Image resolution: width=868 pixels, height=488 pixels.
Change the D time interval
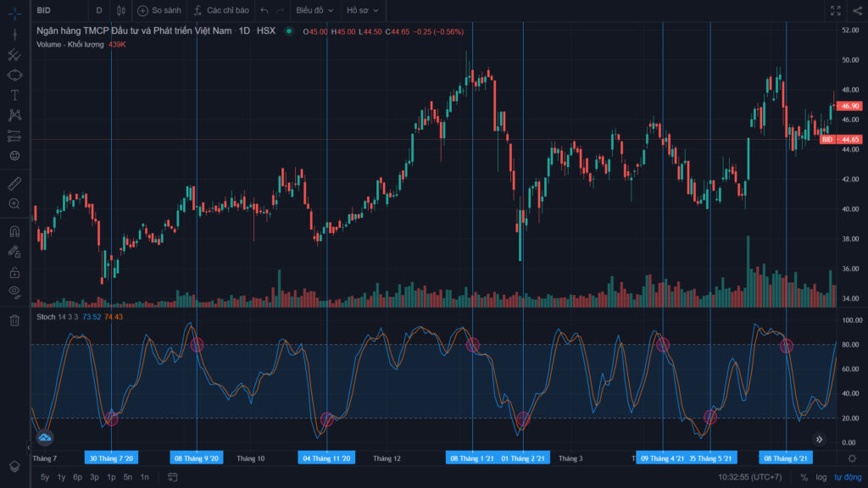point(98,10)
